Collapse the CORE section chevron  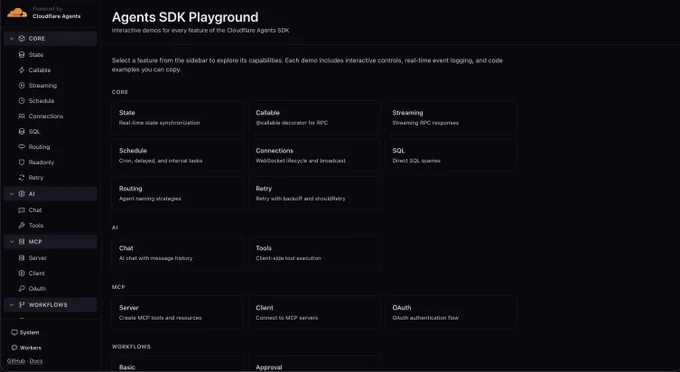click(12, 39)
